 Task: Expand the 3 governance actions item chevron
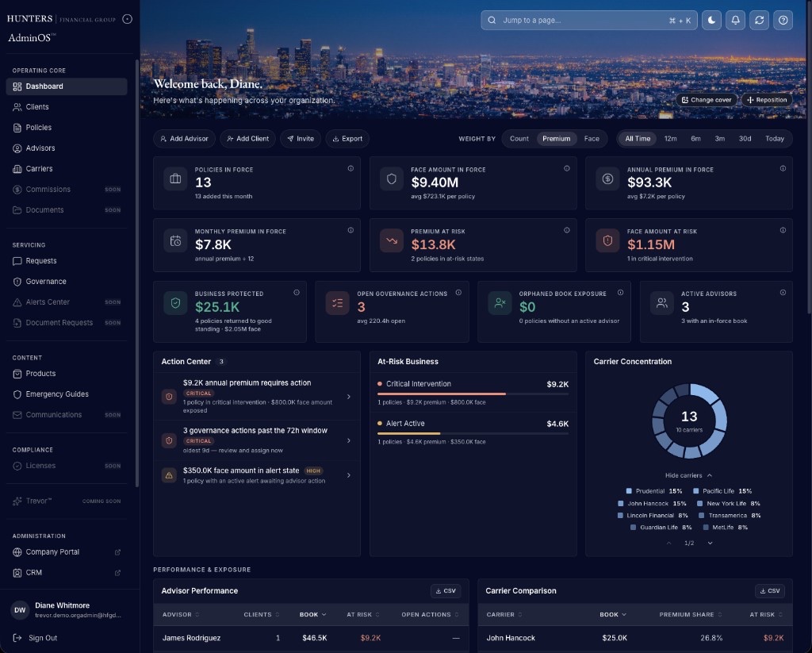(x=349, y=440)
